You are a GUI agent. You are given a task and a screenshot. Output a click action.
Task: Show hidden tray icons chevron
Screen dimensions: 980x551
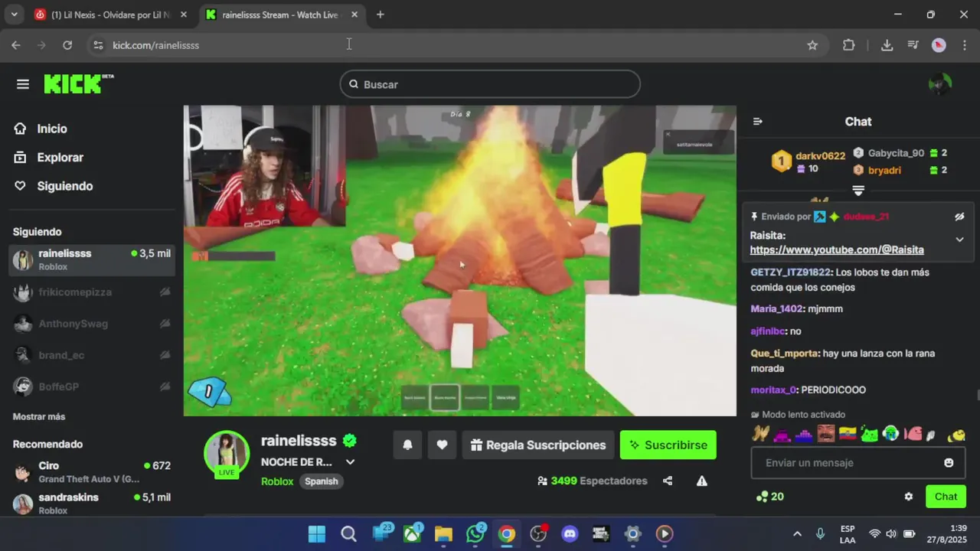pyautogui.click(x=797, y=534)
